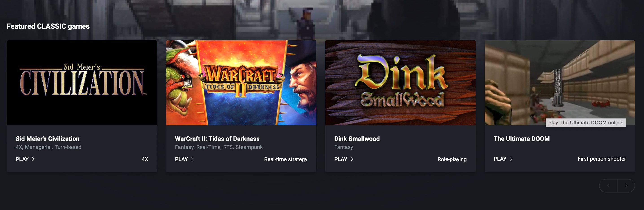Image resolution: width=644 pixels, height=210 pixels.
Task: Open WarCraft II: Tides of Darkness title
Action: coord(217,138)
